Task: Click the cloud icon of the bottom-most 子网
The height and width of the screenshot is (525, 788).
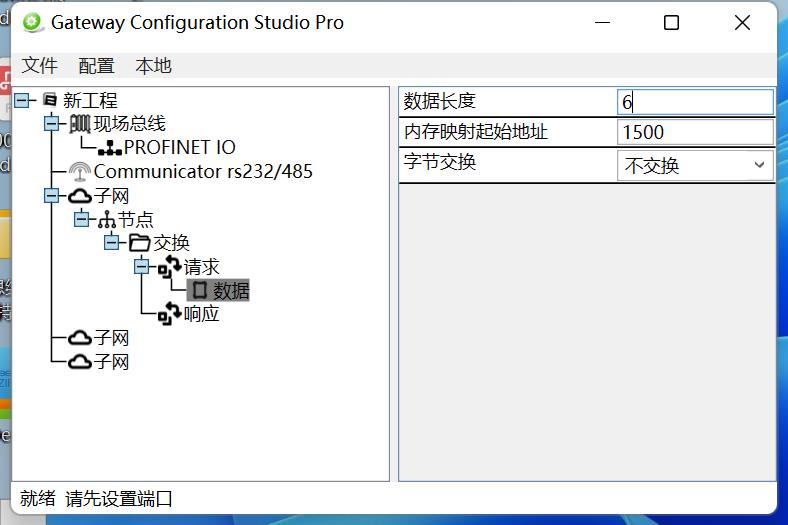Action: click(80, 362)
